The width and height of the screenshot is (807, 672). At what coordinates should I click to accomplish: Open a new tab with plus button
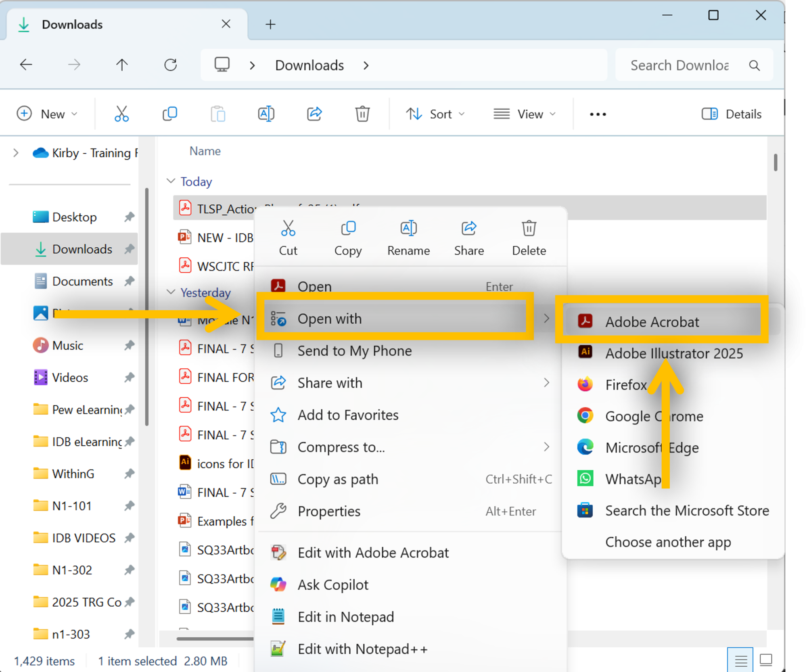click(x=270, y=25)
